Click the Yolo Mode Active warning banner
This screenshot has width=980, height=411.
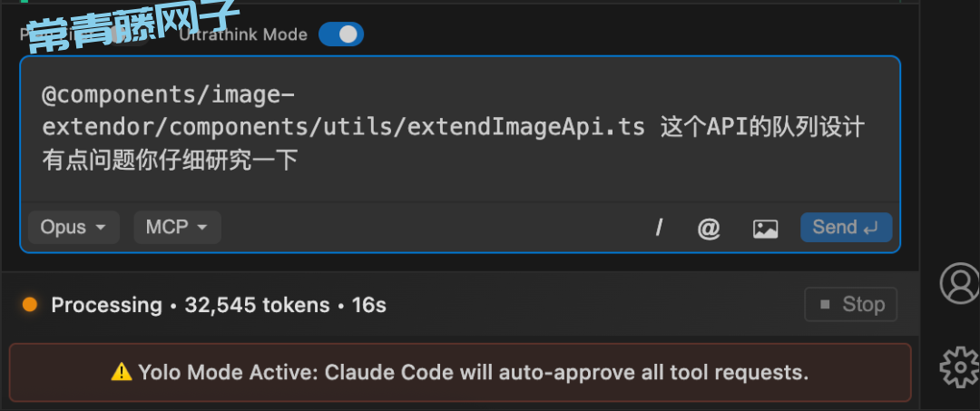(x=460, y=372)
